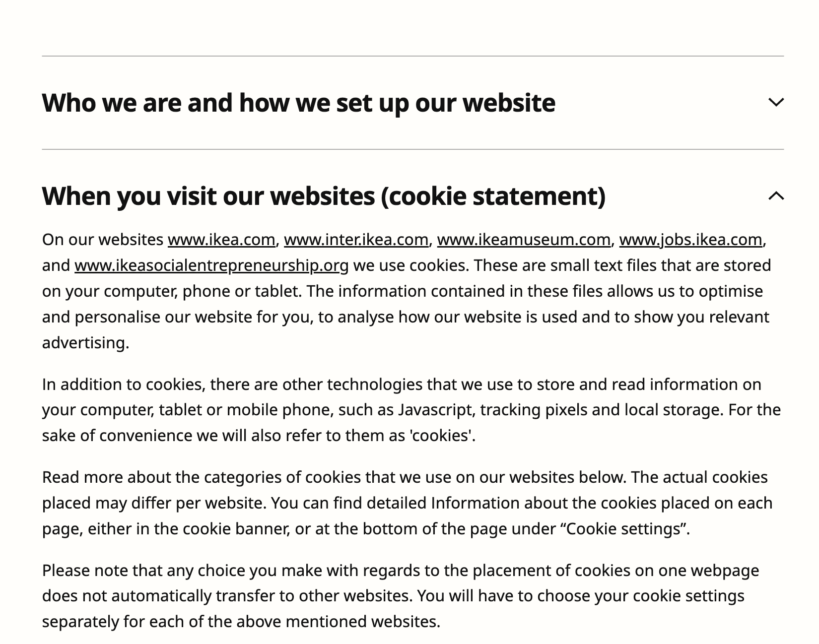Collapse the cookie statement section using its chevron
819x644 pixels.
click(776, 195)
